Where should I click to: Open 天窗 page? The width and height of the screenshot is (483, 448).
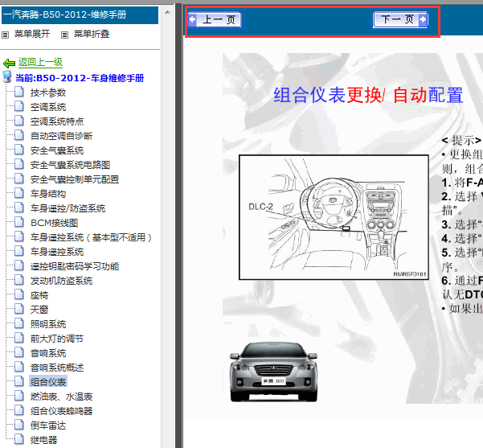(x=39, y=310)
